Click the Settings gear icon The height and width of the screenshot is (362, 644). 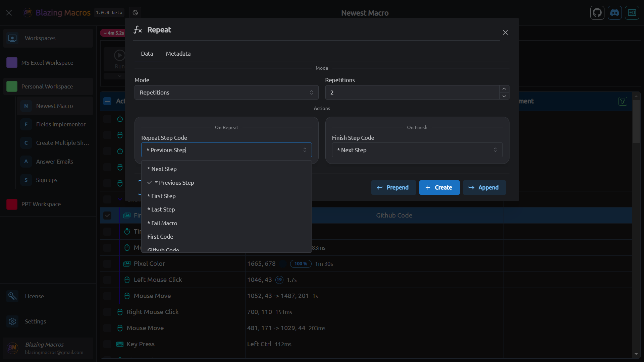click(12, 321)
